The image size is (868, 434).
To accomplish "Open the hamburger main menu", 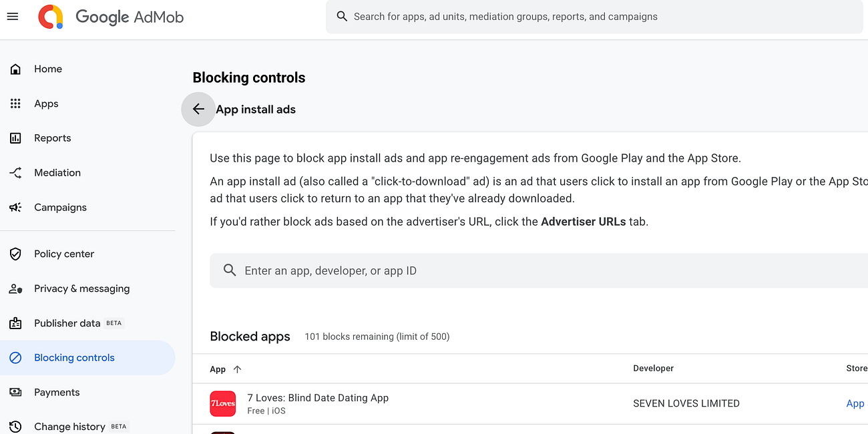I will [13, 17].
